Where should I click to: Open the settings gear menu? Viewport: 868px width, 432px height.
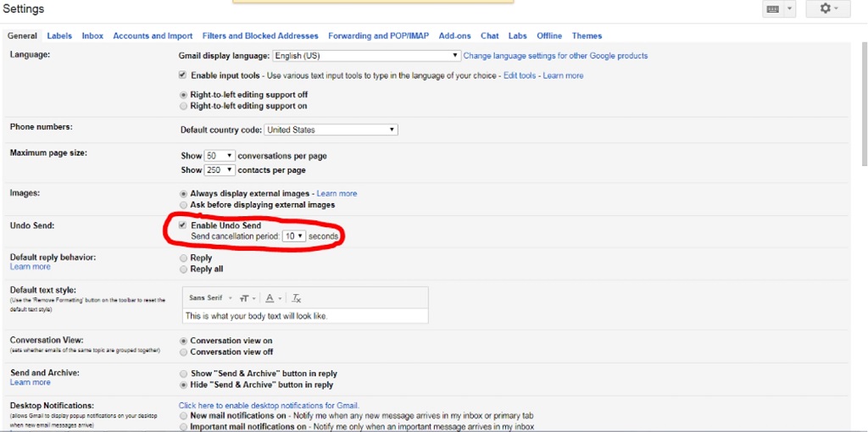click(828, 8)
